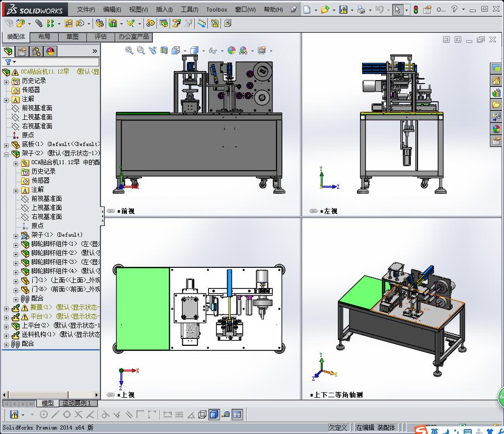Click the Apply Scene icon

coord(243,50)
